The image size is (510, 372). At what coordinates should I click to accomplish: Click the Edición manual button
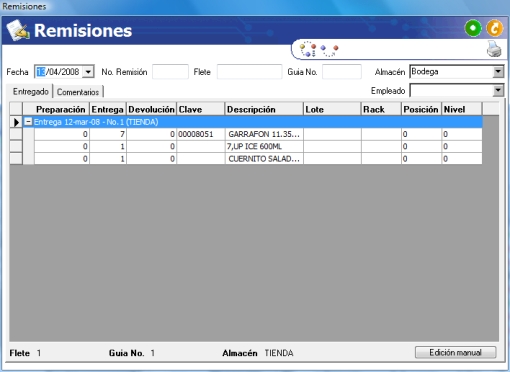[455, 352]
